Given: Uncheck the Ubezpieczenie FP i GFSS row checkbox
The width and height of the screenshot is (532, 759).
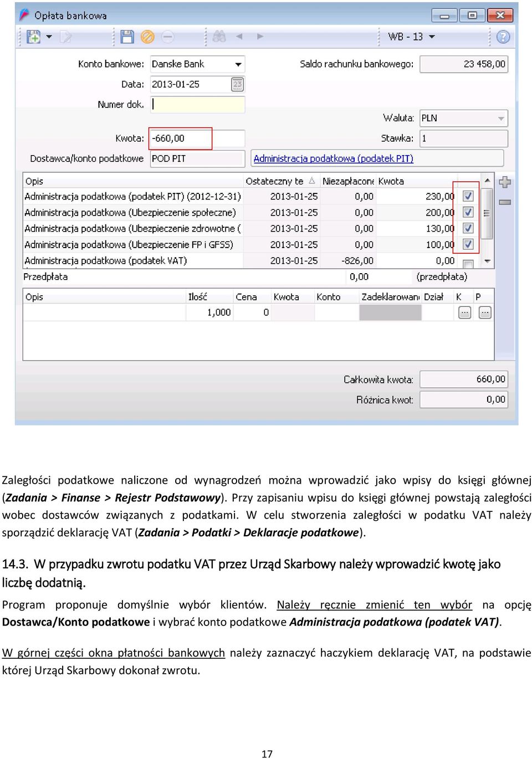Looking at the screenshot, I should [468, 244].
